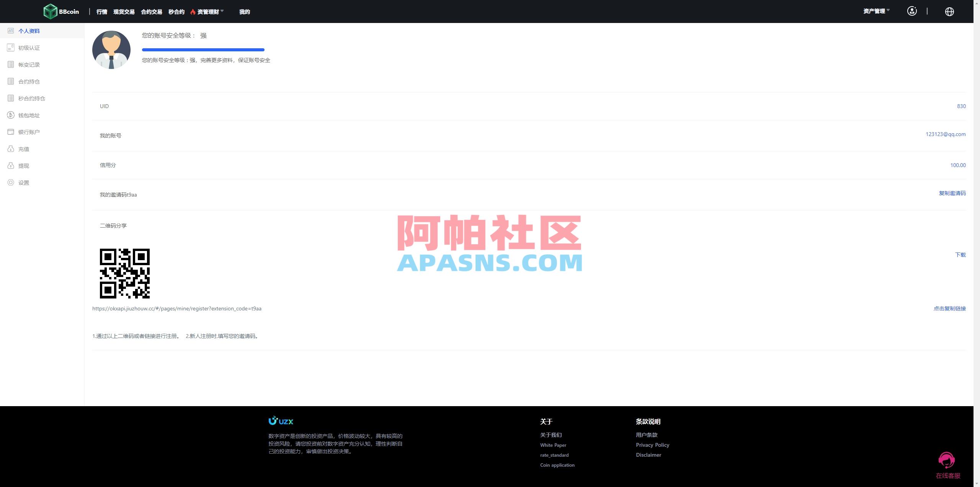Click the BBcoin logo
Screen dimensions: 980x487
[x=61, y=11]
